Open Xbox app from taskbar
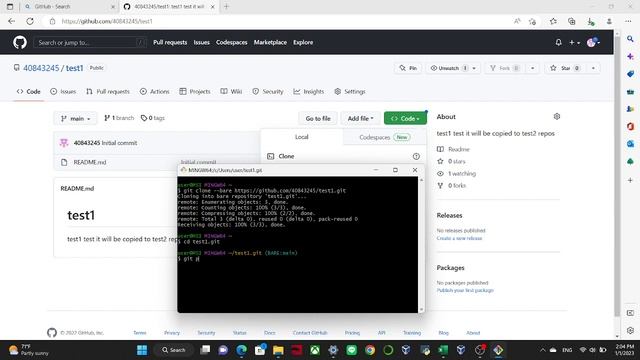 (315, 350)
